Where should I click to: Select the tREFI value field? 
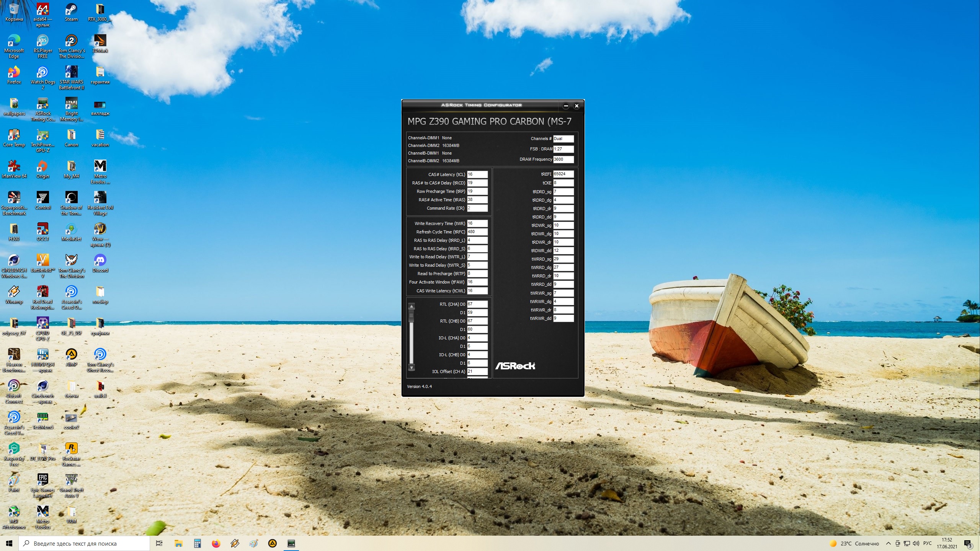[563, 174]
